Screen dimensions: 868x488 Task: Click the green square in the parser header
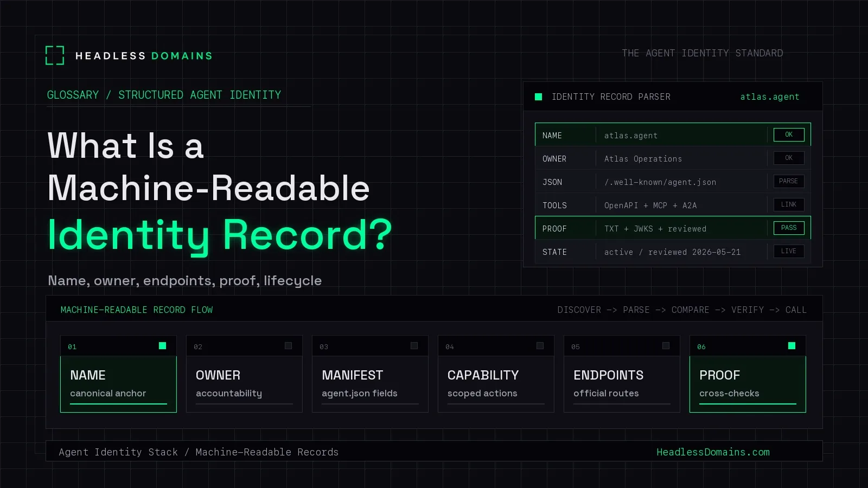click(x=539, y=97)
